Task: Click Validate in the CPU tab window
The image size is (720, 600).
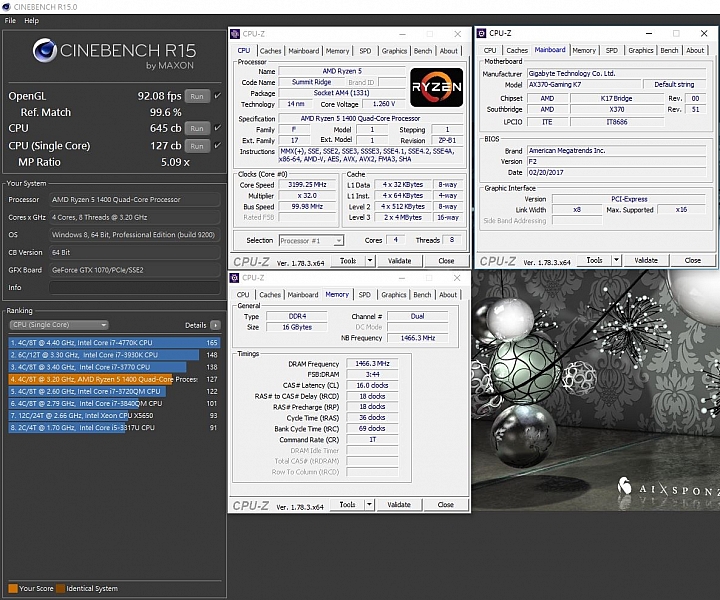Action: pyautogui.click(x=399, y=261)
